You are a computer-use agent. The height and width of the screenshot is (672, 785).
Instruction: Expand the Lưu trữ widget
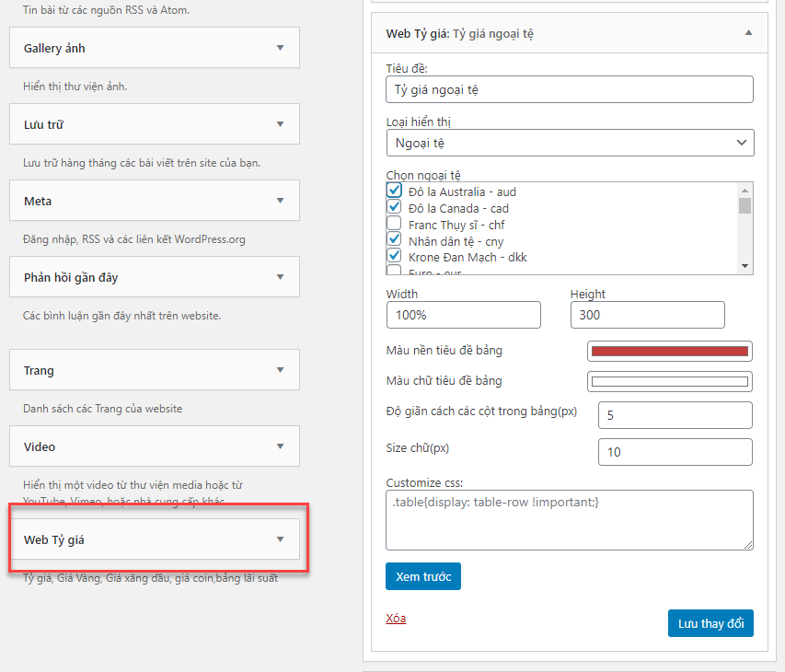(281, 124)
